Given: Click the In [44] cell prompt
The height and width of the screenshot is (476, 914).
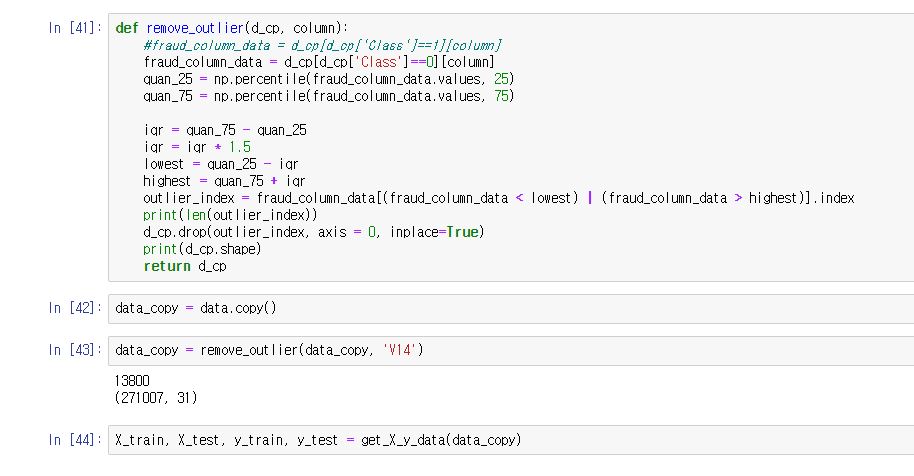Looking at the screenshot, I should (x=75, y=439).
